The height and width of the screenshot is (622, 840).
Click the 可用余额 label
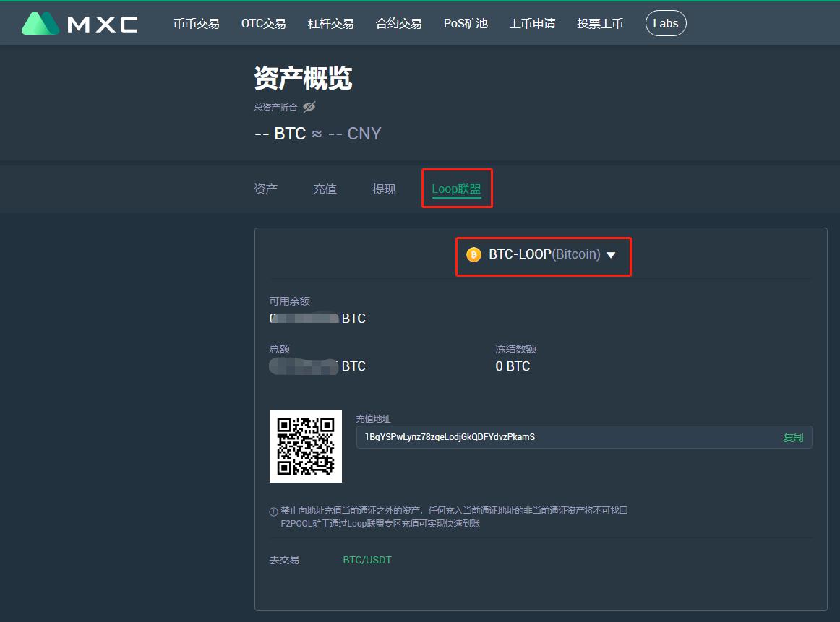tap(290, 301)
